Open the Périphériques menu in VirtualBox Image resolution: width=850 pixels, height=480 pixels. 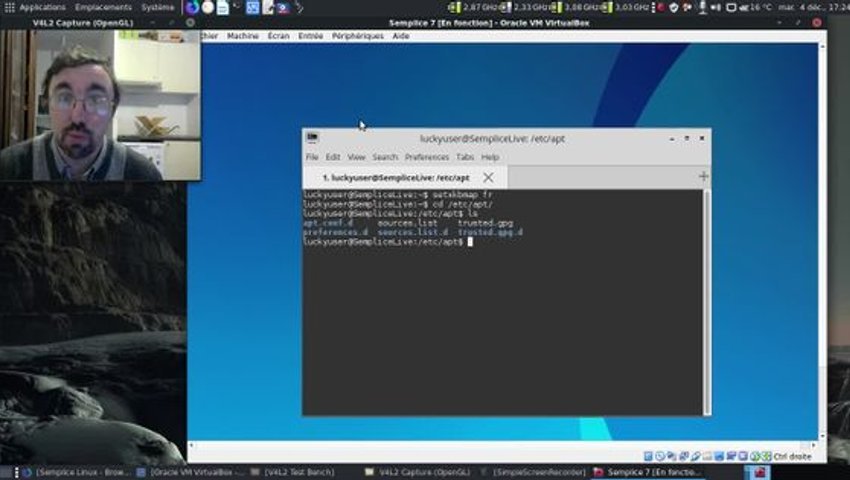pyautogui.click(x=358, y=36)
